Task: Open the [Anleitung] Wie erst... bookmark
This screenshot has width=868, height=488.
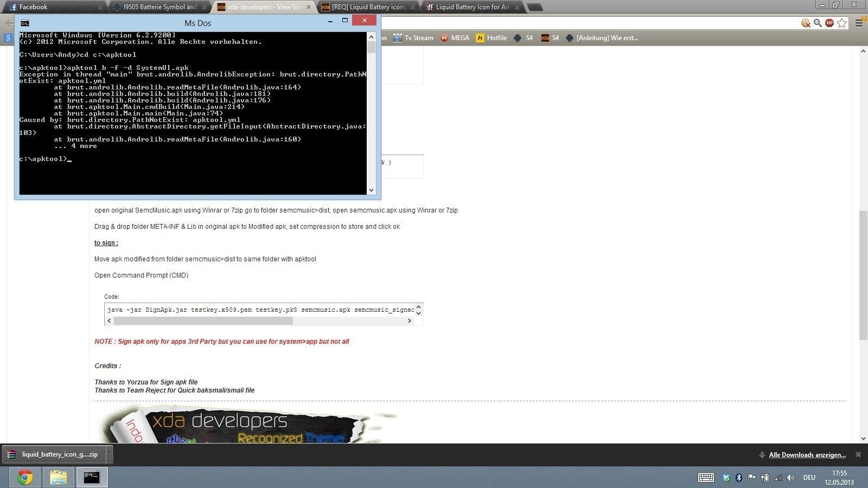Action: (602, 38)
